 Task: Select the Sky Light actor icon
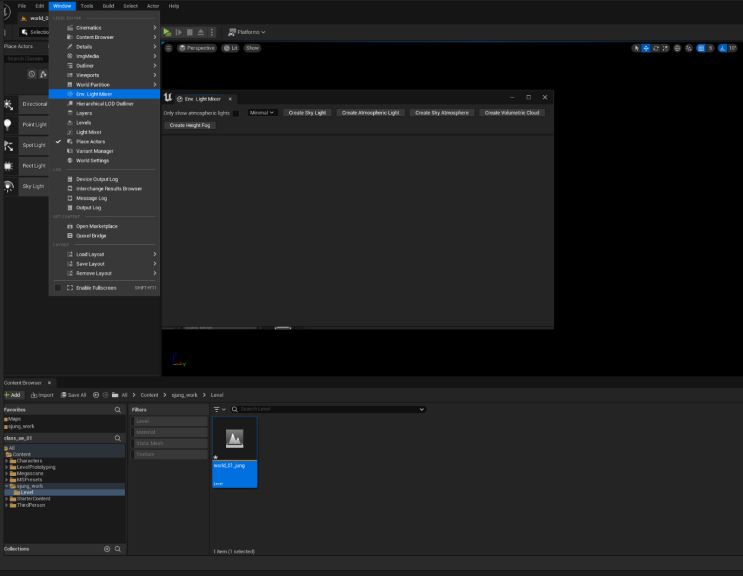8,186
